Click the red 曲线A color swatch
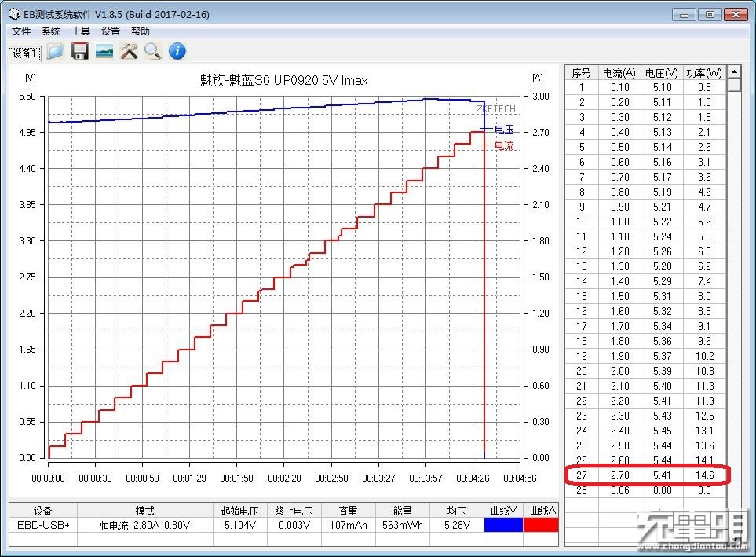Viewport: 756px width, 557px height. (x=539, y=525)
